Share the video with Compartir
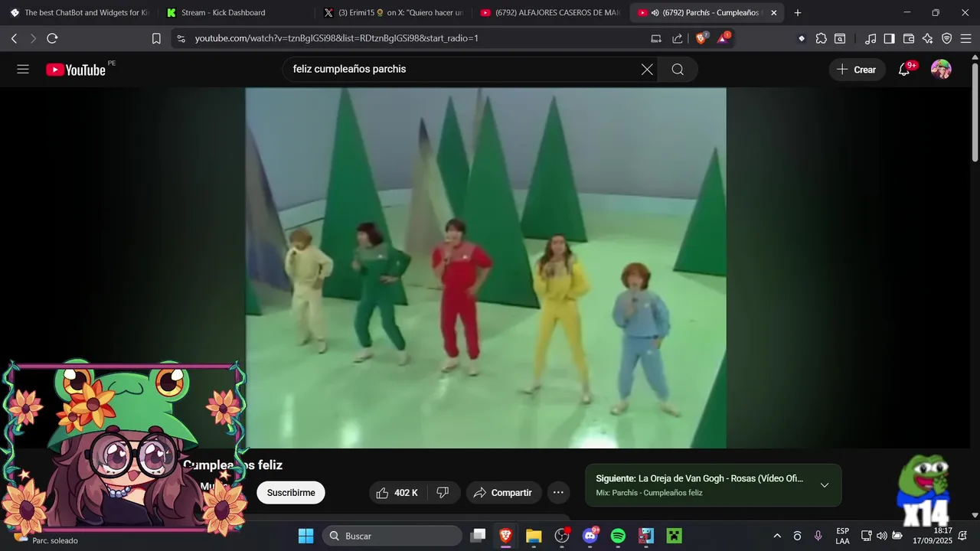980x551 pixels. pos(503,493)
